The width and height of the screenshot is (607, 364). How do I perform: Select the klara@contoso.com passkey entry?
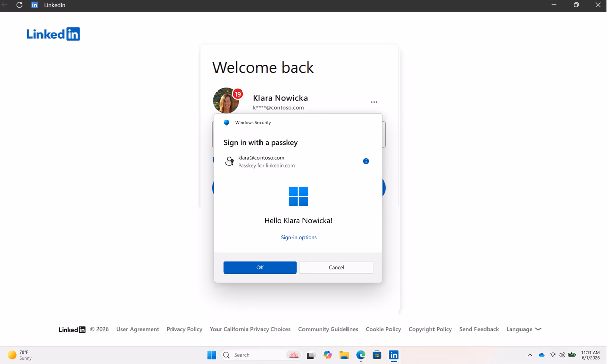click(x=298, y=161)
